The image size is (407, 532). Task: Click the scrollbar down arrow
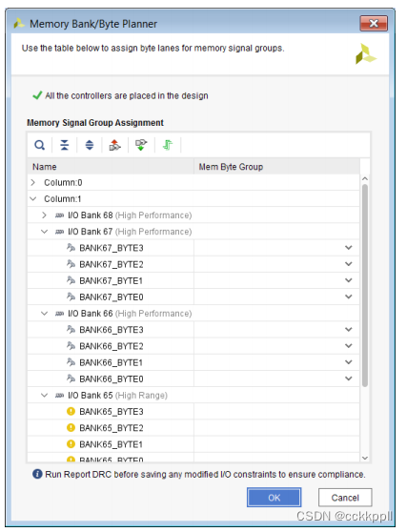click(365, 458)
